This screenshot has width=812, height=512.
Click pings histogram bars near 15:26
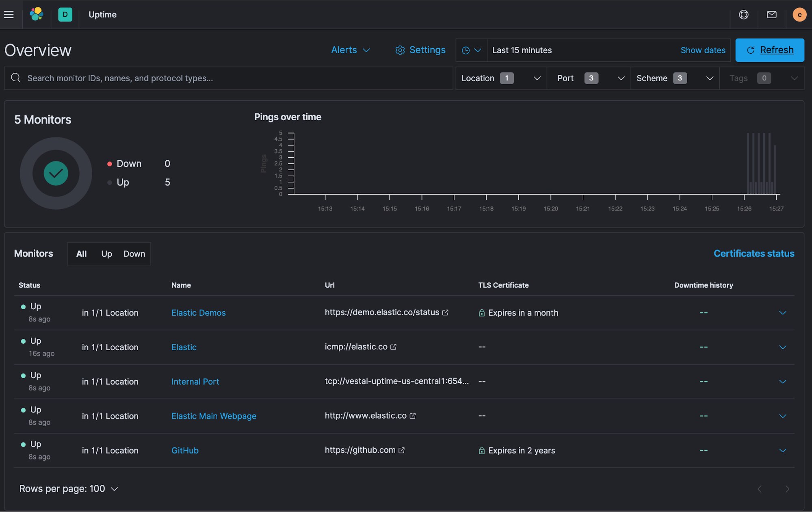(761, 164)
